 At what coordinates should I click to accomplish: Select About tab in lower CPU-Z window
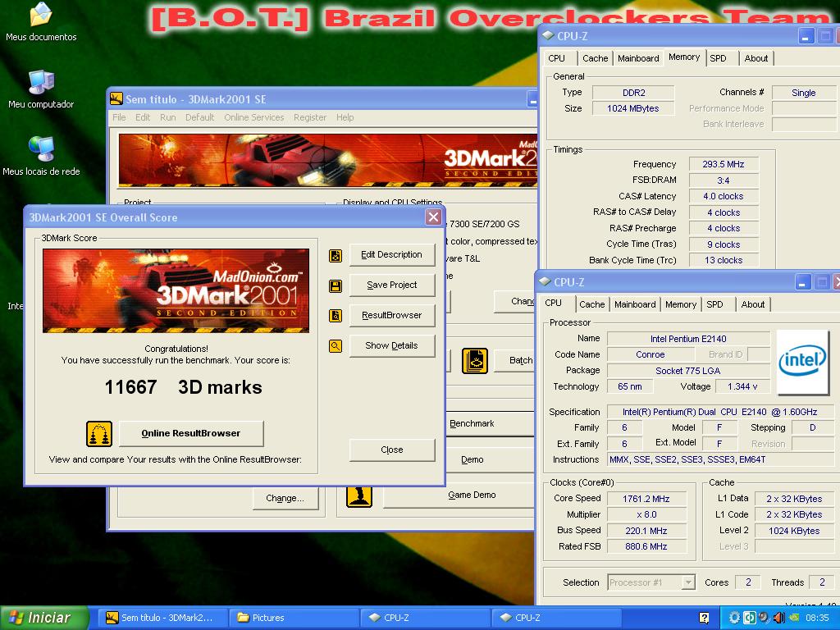pos(753,304)
